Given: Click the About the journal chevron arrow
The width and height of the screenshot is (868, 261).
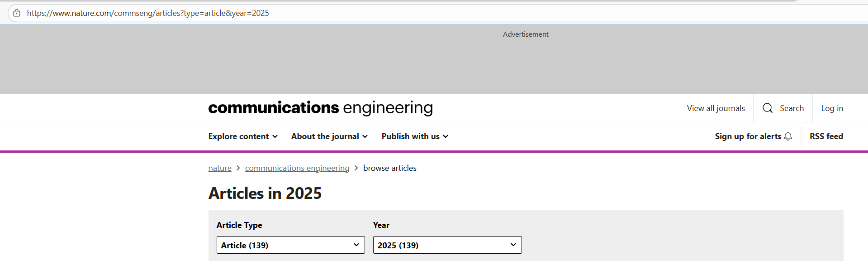Looking at the screenshot, I should click(x=365, y=136).
